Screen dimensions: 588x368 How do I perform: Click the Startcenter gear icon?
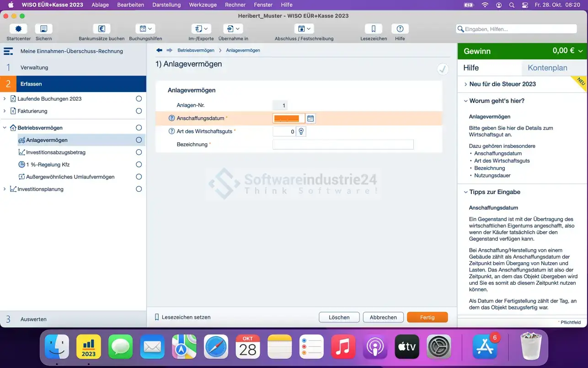(18, 29)
